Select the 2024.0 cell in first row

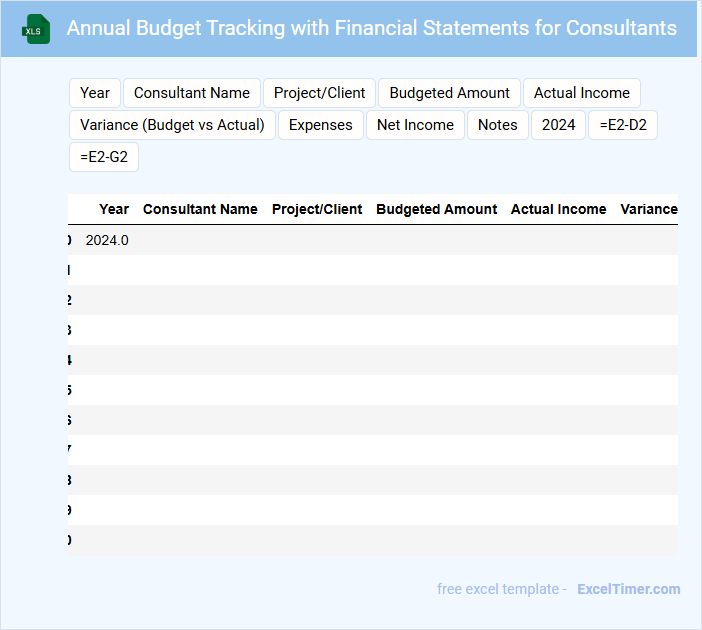[x=107, y=240]
